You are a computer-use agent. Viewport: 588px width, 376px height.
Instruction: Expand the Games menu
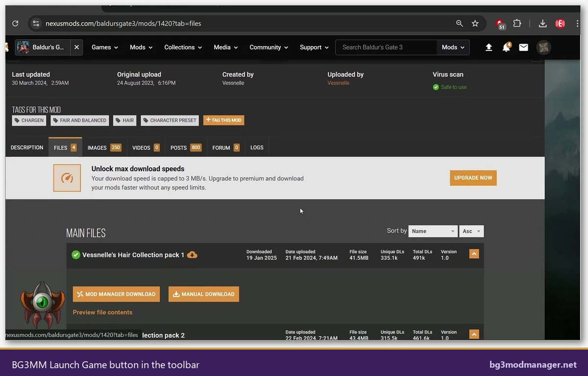105,47
